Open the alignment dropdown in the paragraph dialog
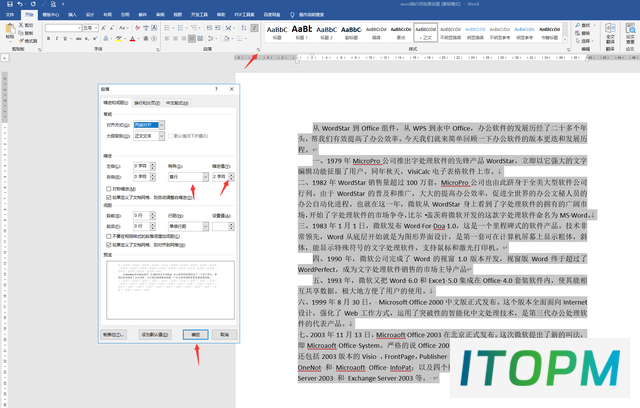Image resolution: width=640 pixels, height=408 pixels. (162, 125)
